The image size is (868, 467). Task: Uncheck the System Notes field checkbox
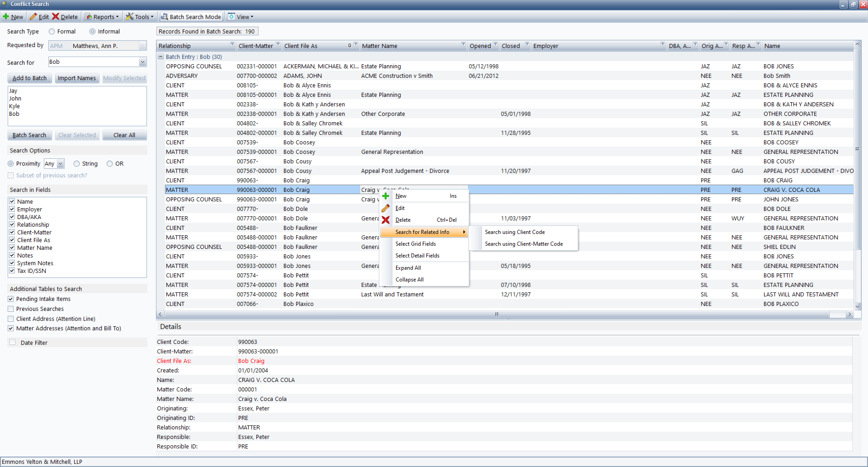[12, 263]
